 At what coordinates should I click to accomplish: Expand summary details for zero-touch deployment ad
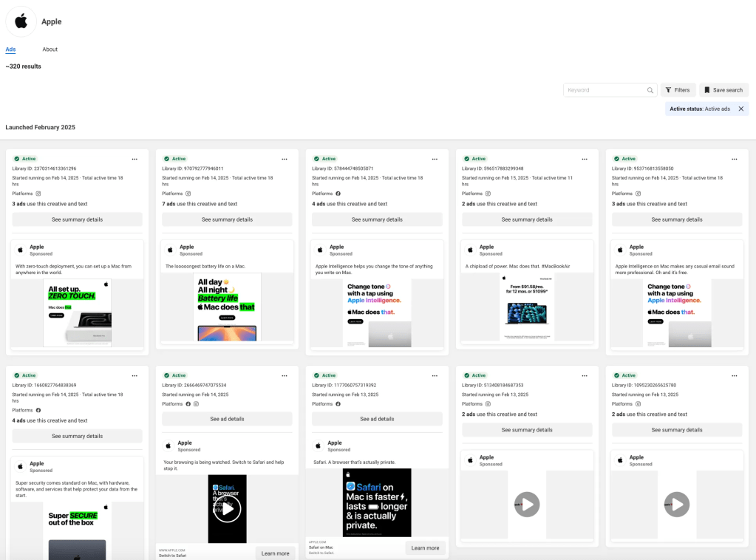[x=77, y=219]
